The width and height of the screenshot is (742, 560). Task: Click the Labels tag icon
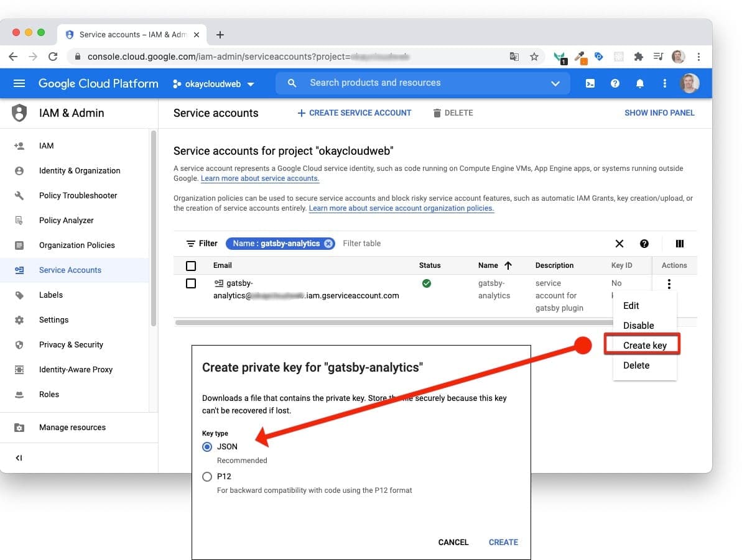(x=19, y=295)
